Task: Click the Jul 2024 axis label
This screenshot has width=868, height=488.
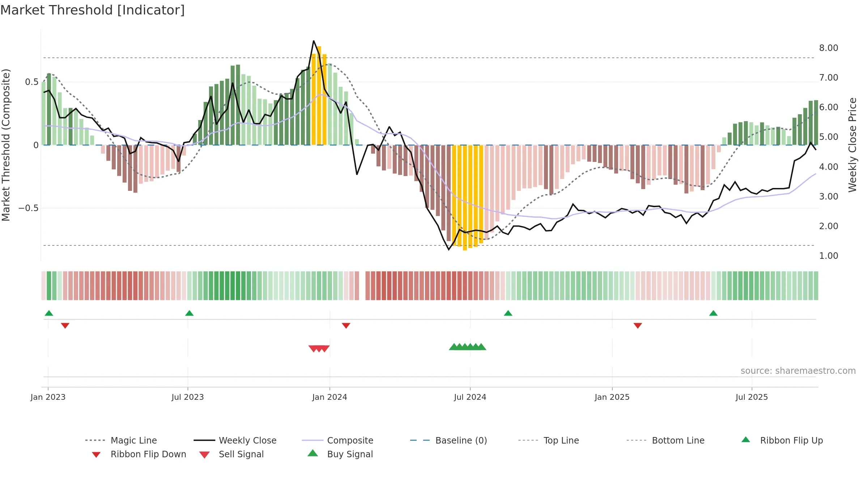Action: 470,397
